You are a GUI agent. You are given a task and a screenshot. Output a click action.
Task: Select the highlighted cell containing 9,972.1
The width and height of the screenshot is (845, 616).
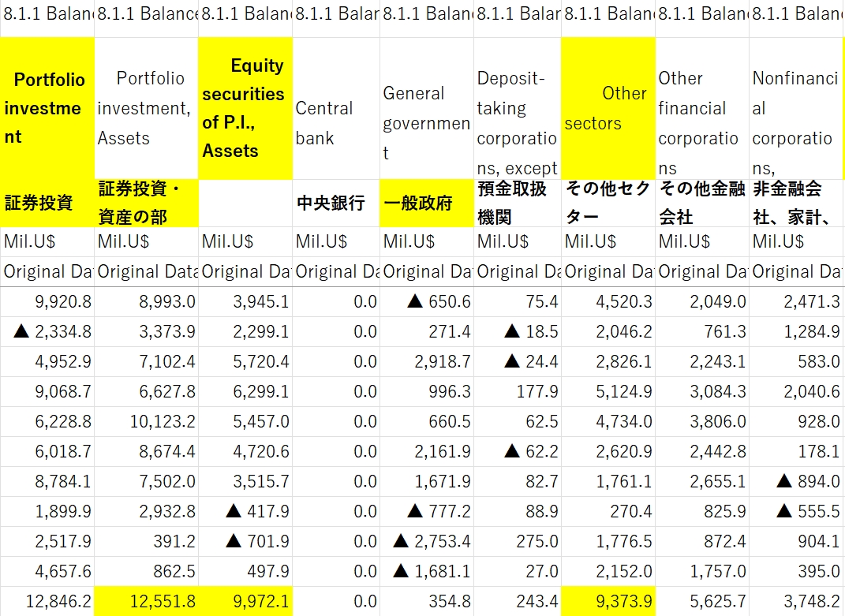[x=244, y=602]
